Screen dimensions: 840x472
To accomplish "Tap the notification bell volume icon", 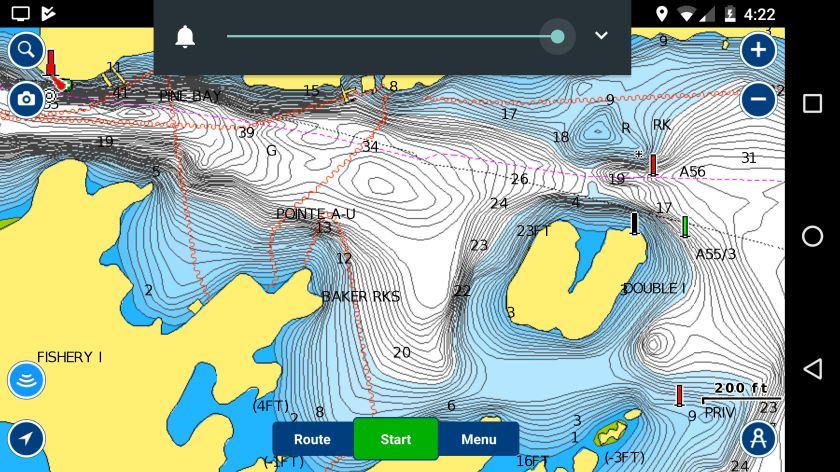I will point(185,37).
